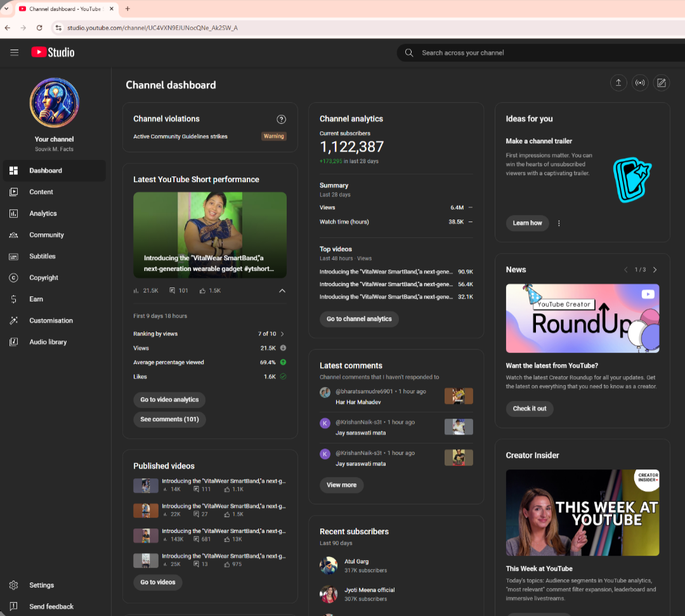Viewport: 685px width, 616px height.
Task: Click the go live broadcast icon
Action: click(x=640, y=82)
